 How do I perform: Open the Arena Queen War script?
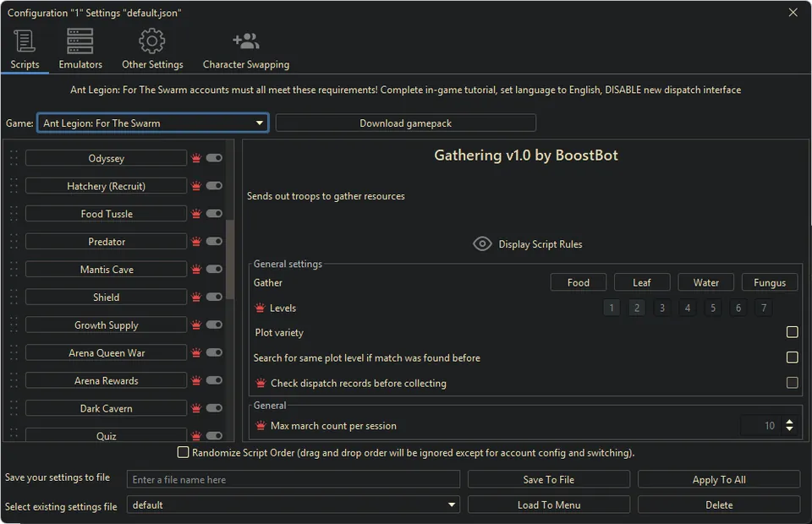[107, 352]
